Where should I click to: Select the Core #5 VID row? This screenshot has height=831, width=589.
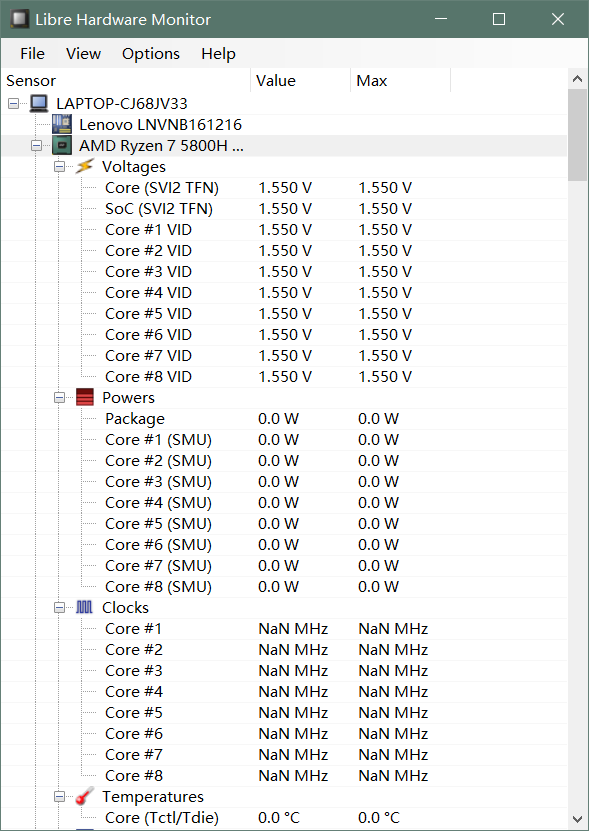(x=284, y=314)
